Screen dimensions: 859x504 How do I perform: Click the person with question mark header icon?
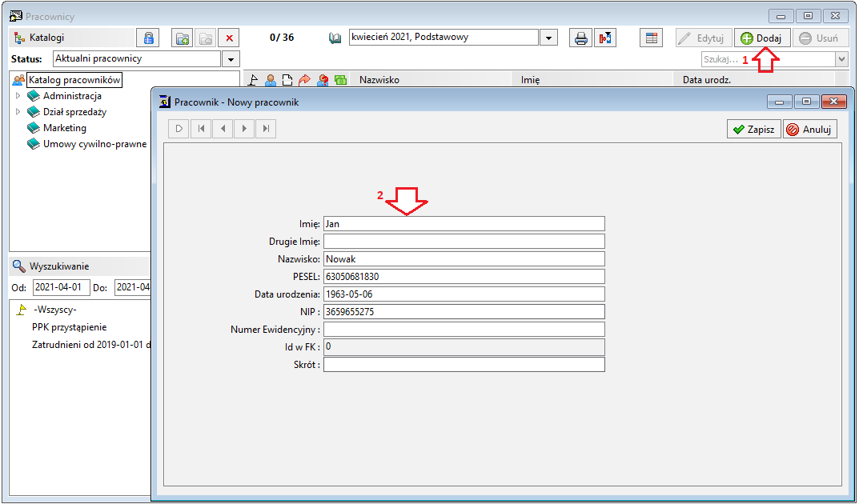[323, 80]
